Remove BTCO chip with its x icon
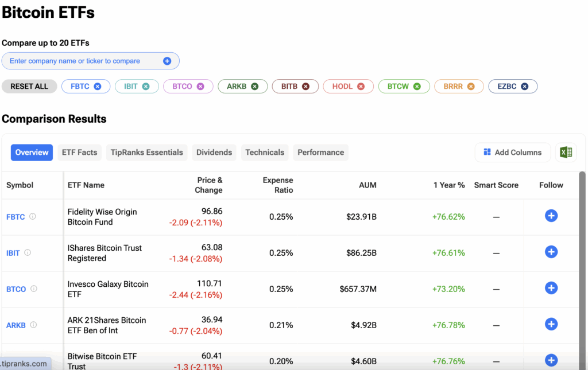The height and width of the screenshot is (370, 588). (200, 87)
